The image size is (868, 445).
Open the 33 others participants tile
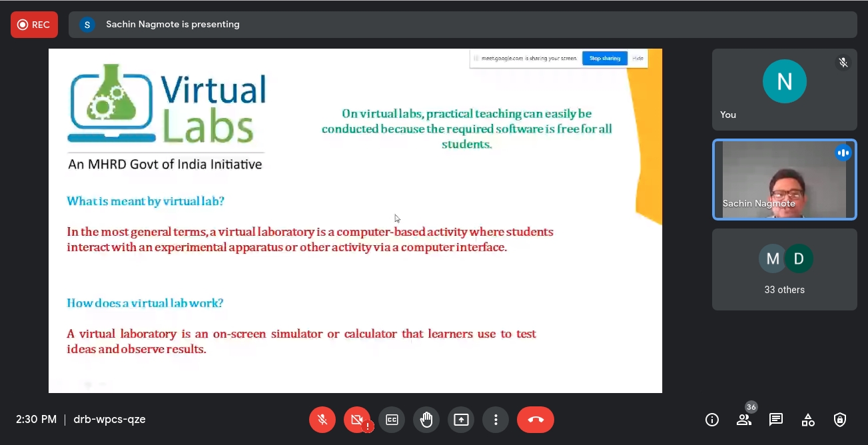coord(785,269)
